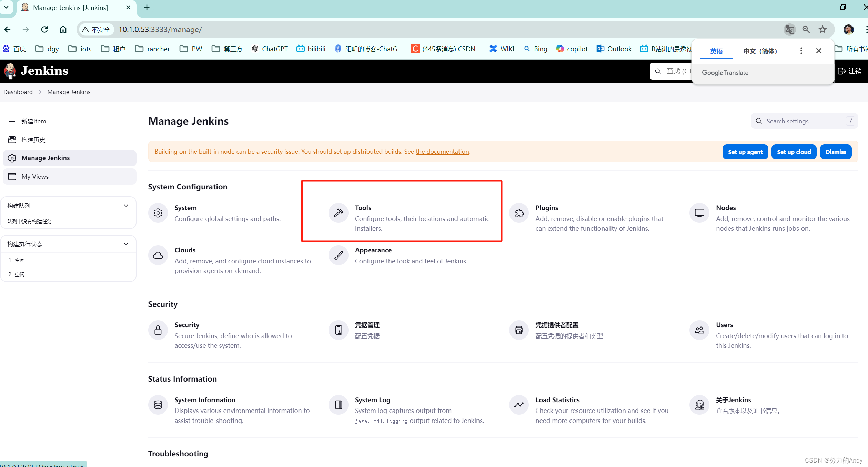Open the translate popup three-dot options
Screen dimensions: 868x467
click(x=801, y=51)
